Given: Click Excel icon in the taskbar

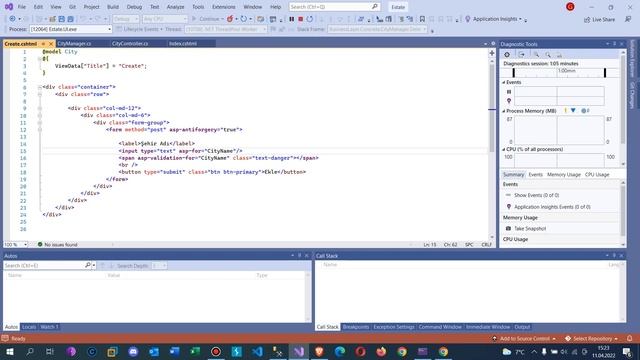Looking at the screenshot, I should 195,351.
